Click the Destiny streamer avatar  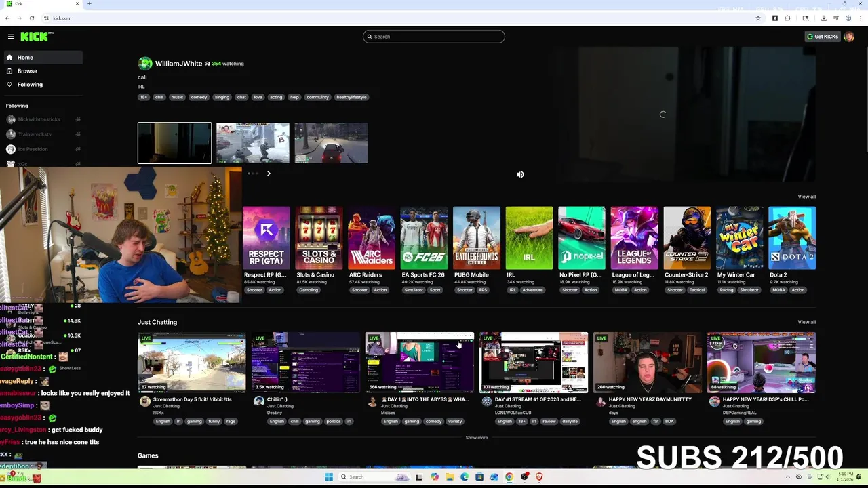tap(258, 401)
